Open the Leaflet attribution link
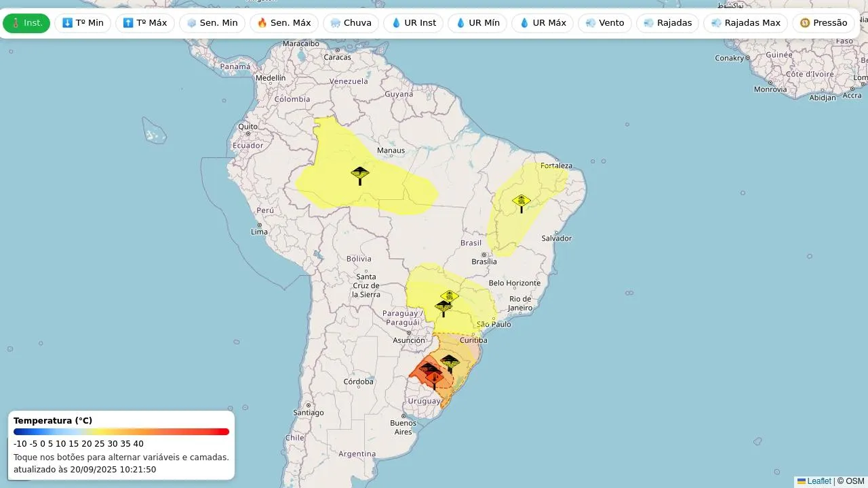 (x=818, y=481)
